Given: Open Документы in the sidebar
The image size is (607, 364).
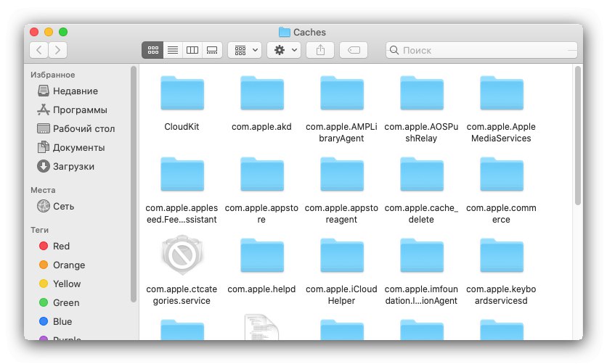Looking at the screenshot, I should point(71,148).
